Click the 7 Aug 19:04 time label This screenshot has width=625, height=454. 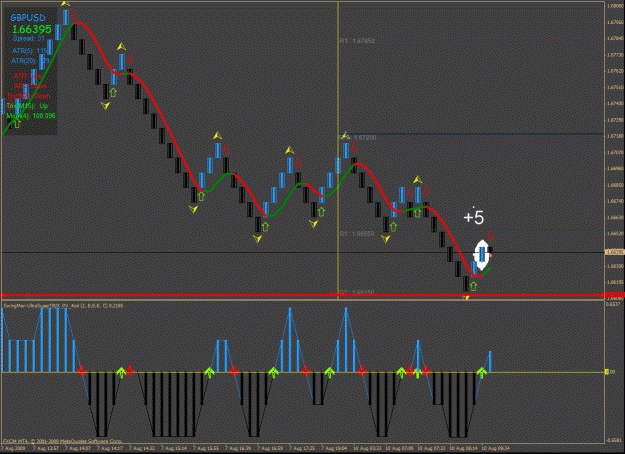pyautogui.click(x=334, y=448)
